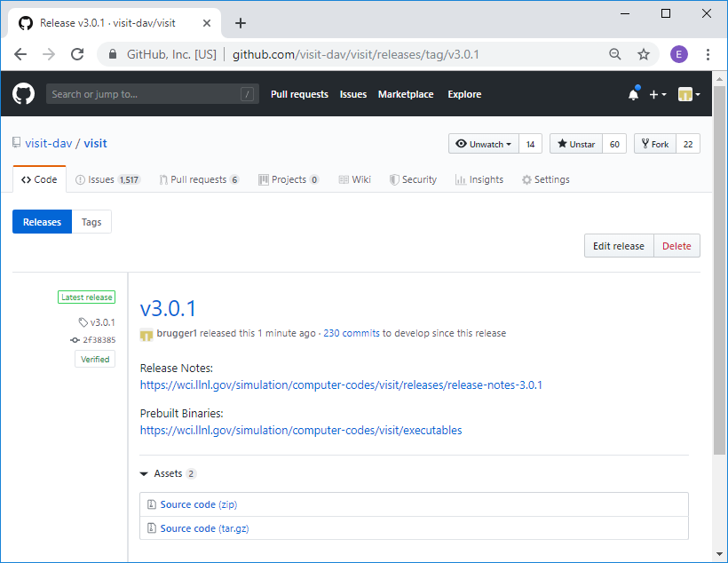Viewport: 728px width, 563px height.
Task: Click the brugger1 username
Action: point(177,333)
